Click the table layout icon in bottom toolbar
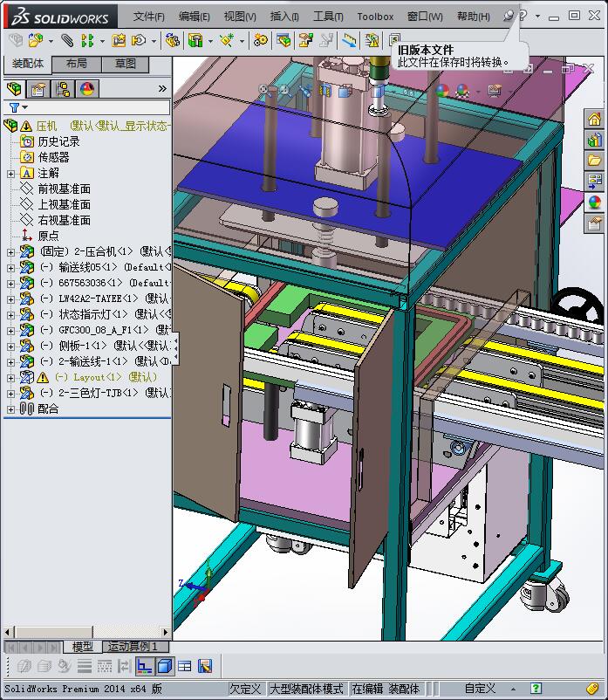The height and width of the screenshot is (700, 608). click(185, 666)
